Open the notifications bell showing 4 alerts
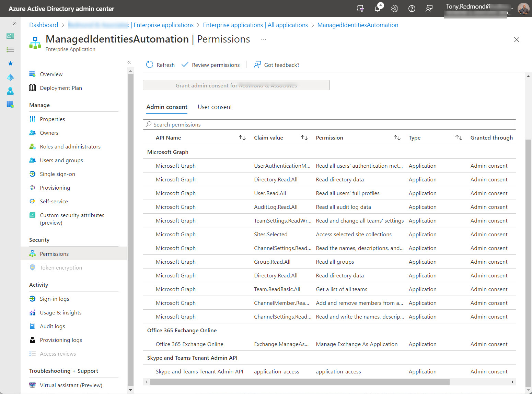This screenshot has width=532, height=394. (378, 9)
